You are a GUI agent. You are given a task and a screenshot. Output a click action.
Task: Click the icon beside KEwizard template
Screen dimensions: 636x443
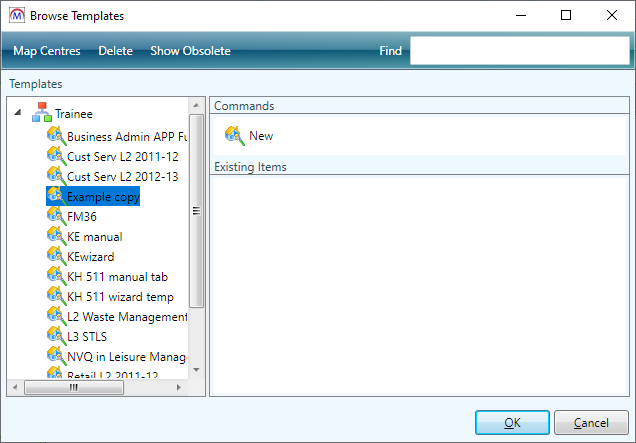55,257
